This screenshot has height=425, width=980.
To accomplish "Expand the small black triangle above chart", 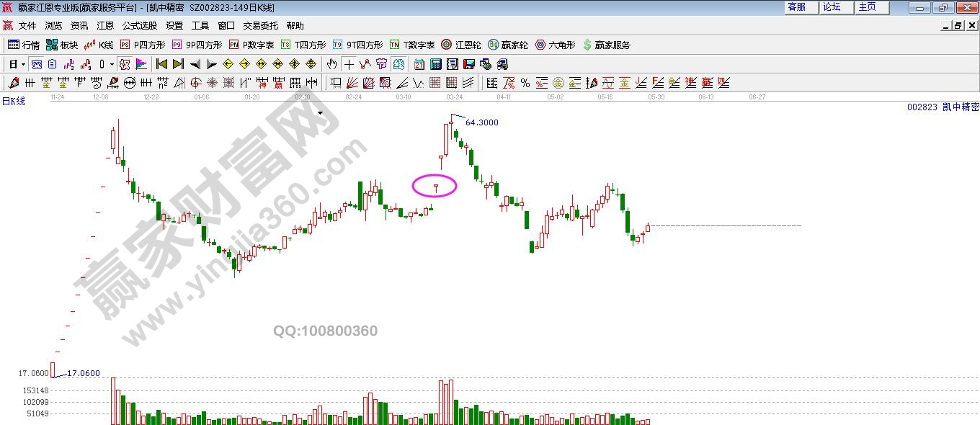I will click(319, 112).
